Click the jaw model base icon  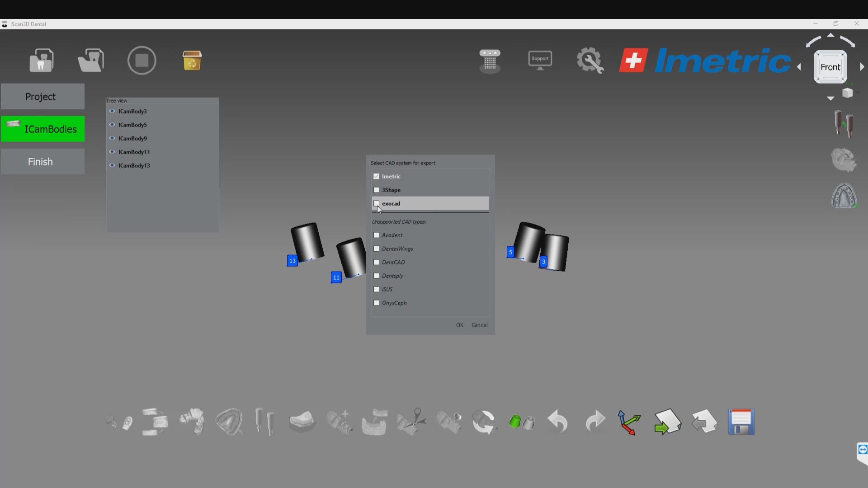pyautogui.click(x=302, y=421)
